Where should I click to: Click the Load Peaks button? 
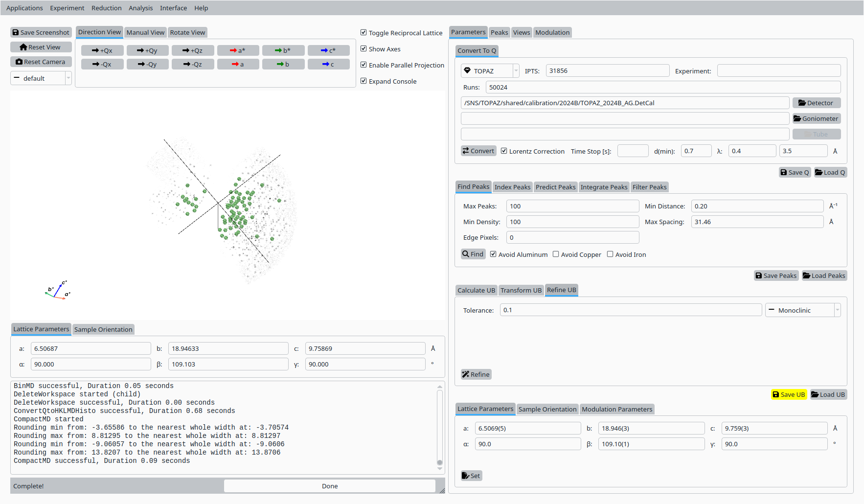coord(824,275)
